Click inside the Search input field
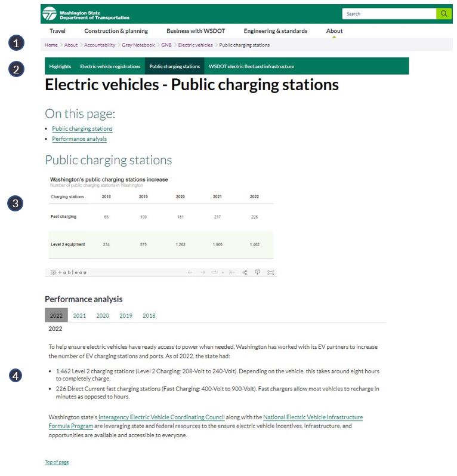457x476 pixels. coord(389,14)
